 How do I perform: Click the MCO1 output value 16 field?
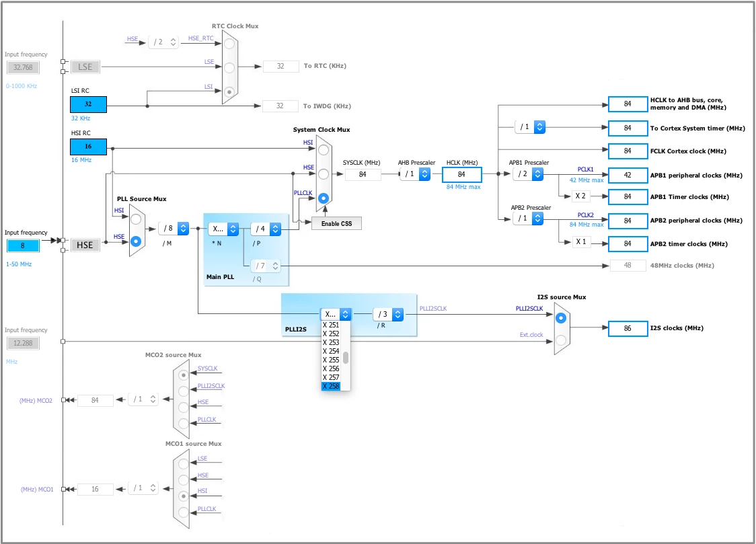pyautogui.click(x=96, y=489)
